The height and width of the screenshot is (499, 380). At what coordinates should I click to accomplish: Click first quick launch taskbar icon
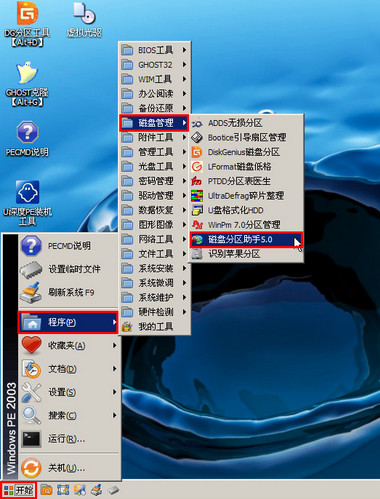(46, 490)
